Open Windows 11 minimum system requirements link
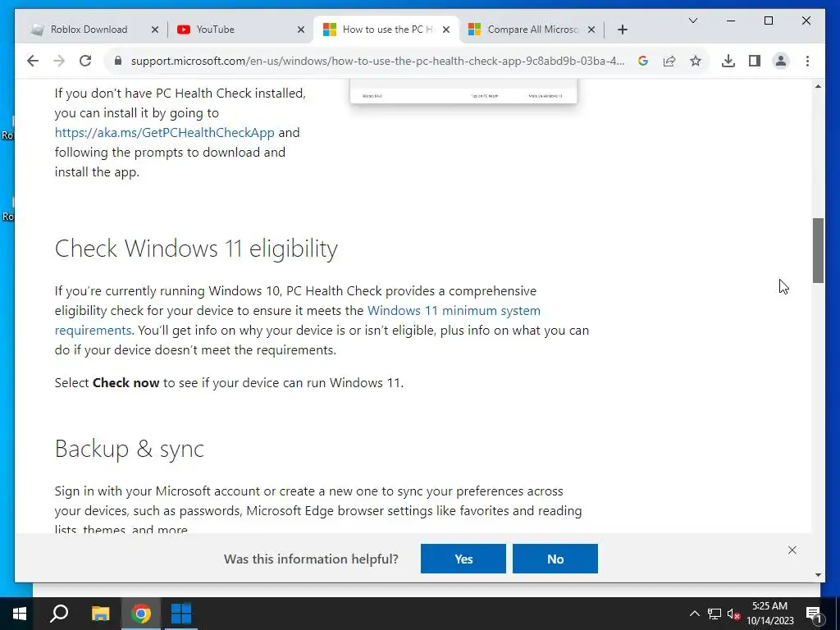The height and width of the screenshot is (630, 840). (x=454, y=311)
